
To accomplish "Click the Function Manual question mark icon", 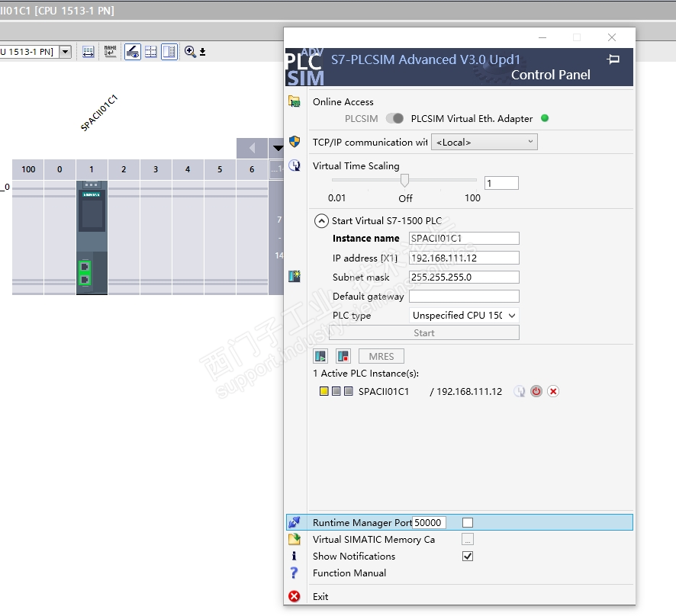I will point(295,573).
